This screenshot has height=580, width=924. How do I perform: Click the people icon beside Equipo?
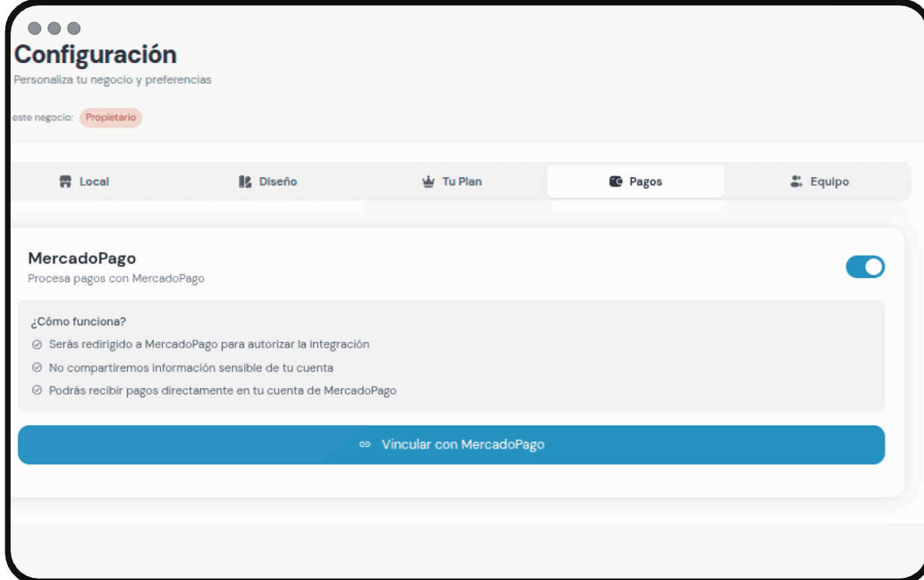[796, 182]
